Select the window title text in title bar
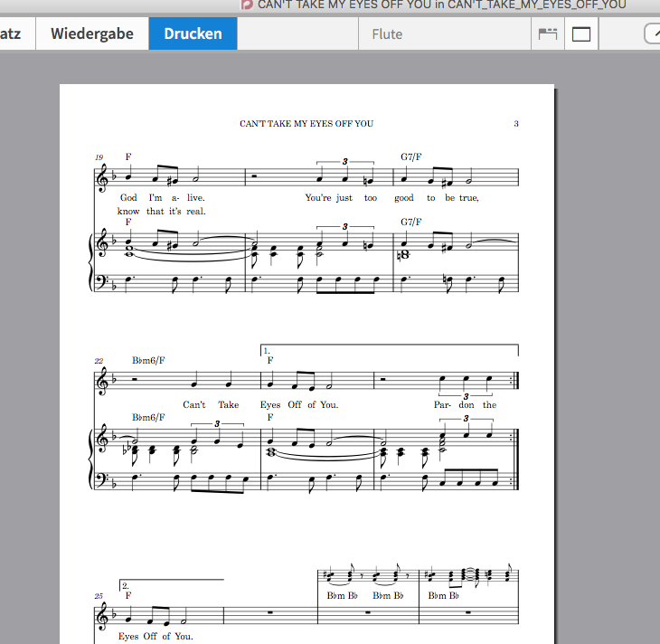 (x=442, y=5)
